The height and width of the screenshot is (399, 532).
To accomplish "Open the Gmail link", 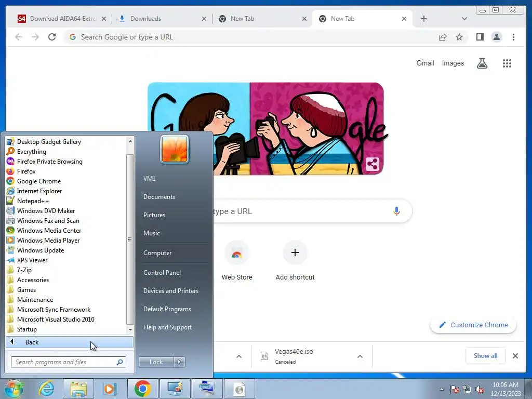I will (x=425, y=63).
